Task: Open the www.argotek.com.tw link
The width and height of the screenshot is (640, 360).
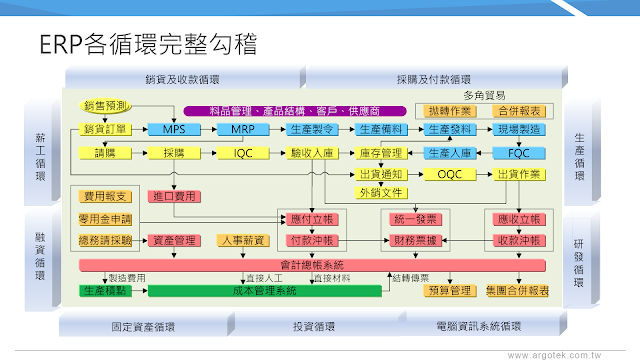Action: [x=555, y=355]
